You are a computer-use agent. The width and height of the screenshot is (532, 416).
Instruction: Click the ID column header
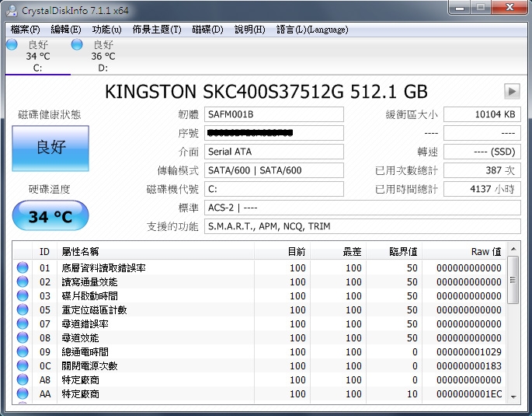click(45, 252)
